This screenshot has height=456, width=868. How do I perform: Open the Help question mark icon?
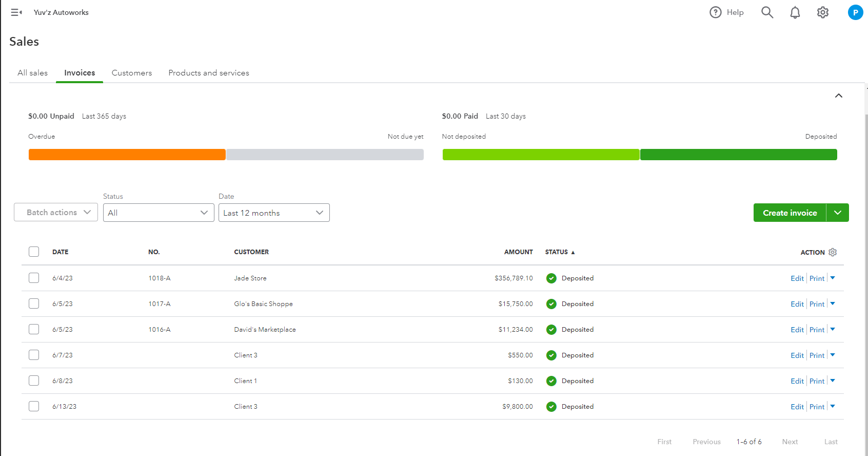715,12
